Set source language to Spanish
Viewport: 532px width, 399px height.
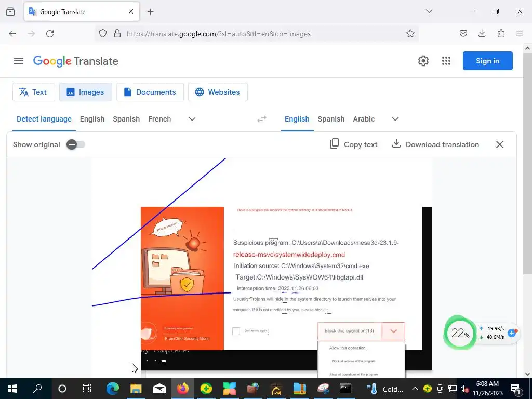[126, 119]
